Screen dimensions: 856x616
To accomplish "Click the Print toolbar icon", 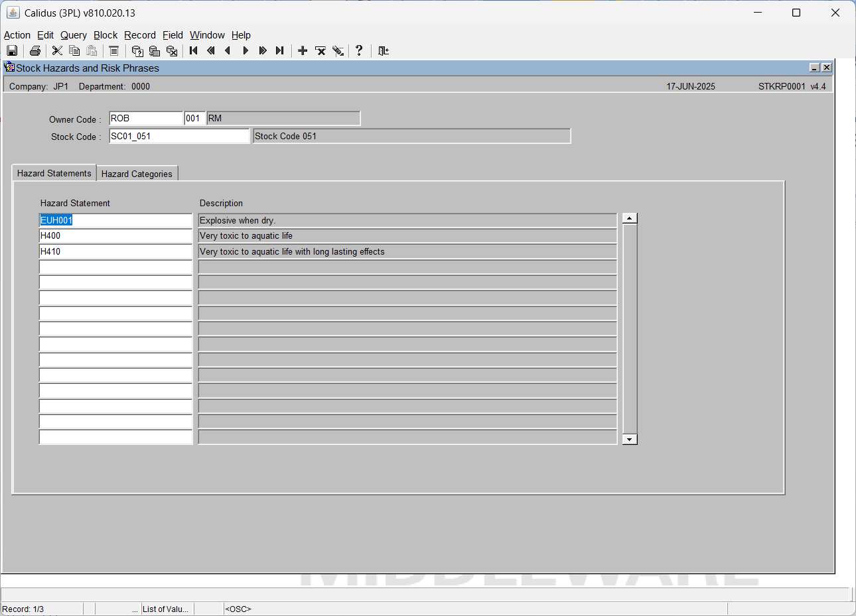I will coord(35,51).
